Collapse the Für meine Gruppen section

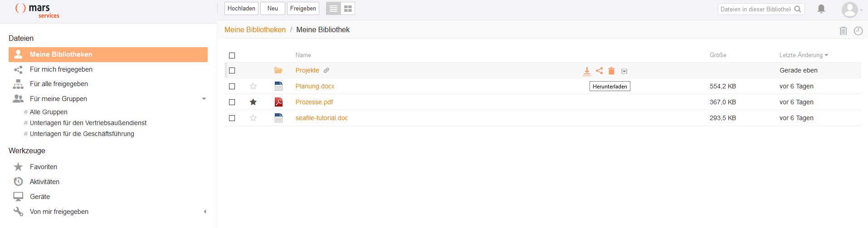coord(204,99)
